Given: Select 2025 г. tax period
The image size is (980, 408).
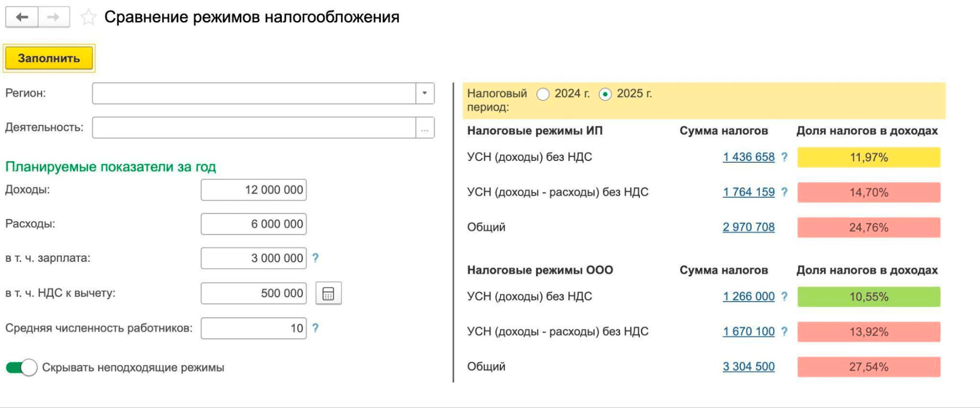Looking at the screenshot, I should coord(605,94).
